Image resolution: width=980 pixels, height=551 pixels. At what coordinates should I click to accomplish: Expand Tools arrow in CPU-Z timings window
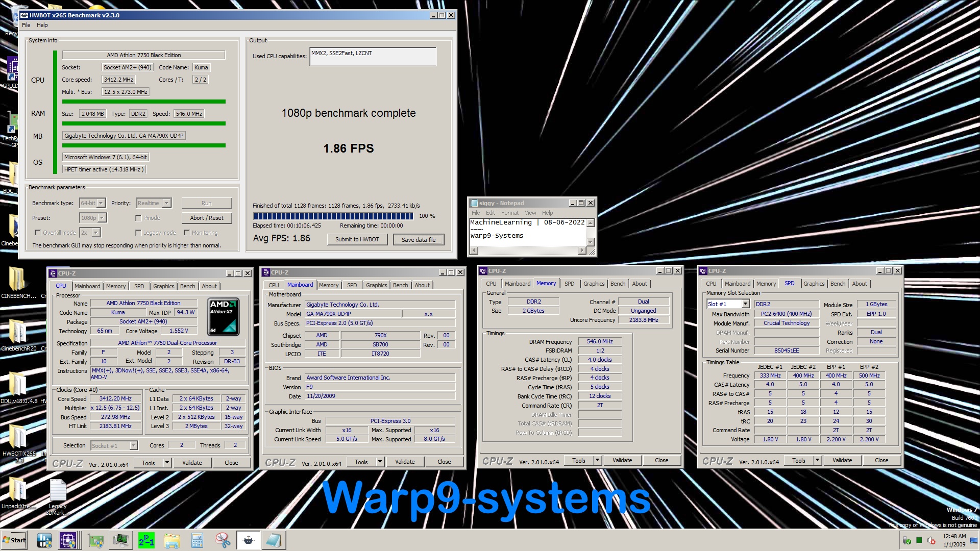(x=597, y=460)
